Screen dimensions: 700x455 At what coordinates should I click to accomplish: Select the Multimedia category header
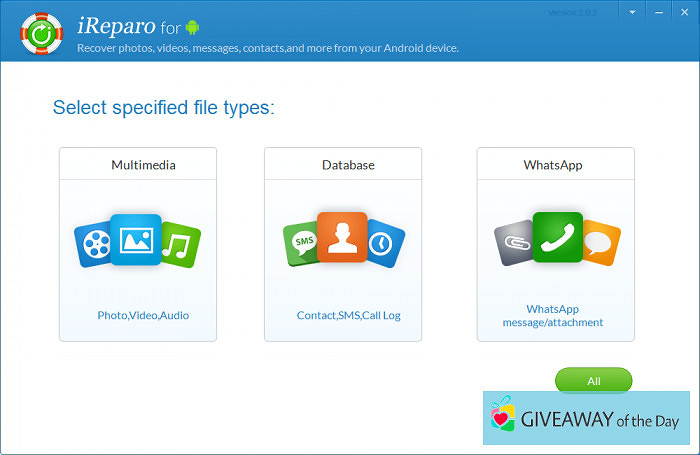143,165
